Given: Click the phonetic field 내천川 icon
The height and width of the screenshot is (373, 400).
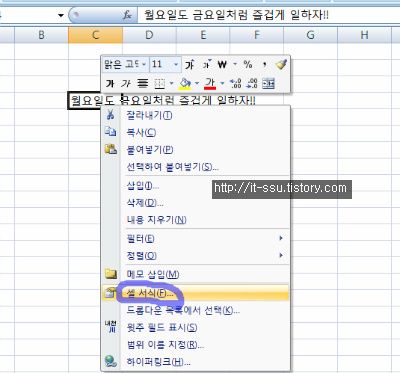Looking at the screenshot, I should (x=111, y=326).
